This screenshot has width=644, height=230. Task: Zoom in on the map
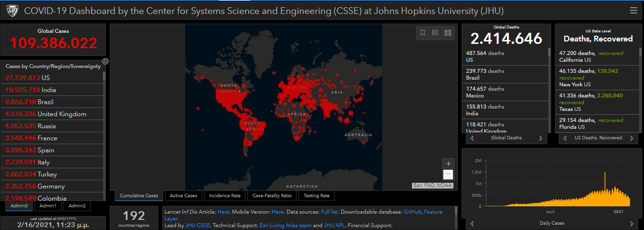point(448,163)
